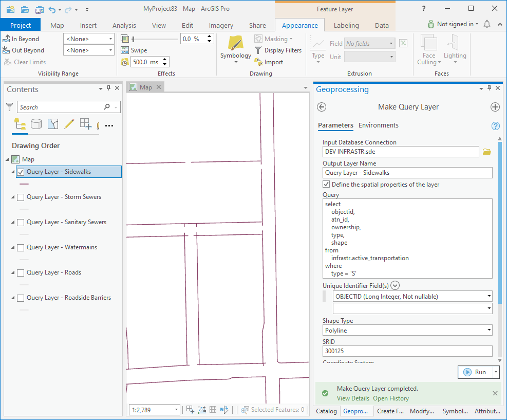This screenshot has width=507, height=420.
Task: Enable Query Layer - Roads layer
Action: tap(21, 272)
